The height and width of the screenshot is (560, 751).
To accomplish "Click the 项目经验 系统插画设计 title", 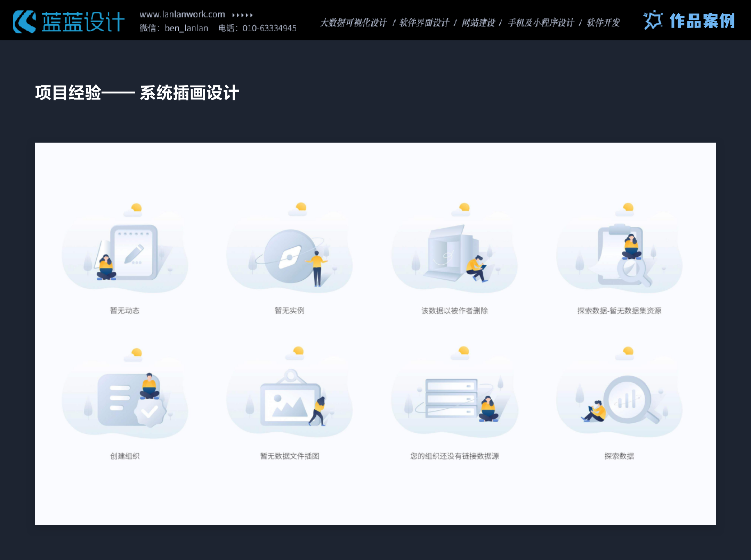I will coord(137,93).
